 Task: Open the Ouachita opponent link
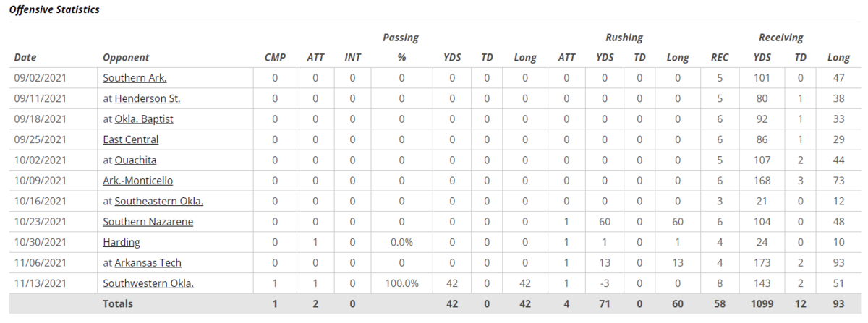point(135,160)
